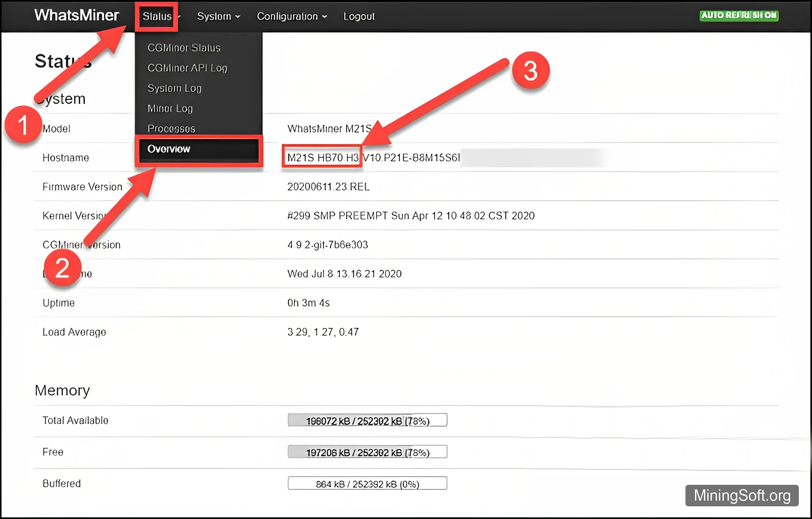Click the Free memory progress bar

coord(367,452)
